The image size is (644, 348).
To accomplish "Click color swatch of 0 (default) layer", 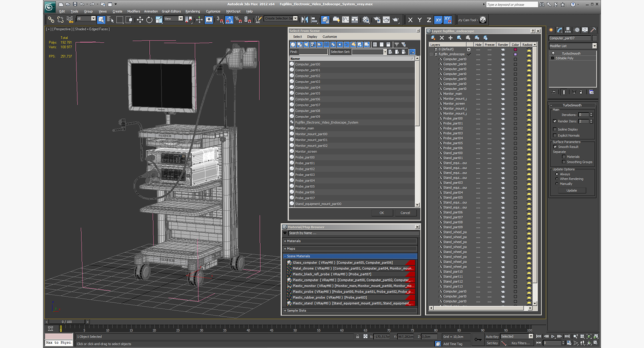I will point(516,50).
